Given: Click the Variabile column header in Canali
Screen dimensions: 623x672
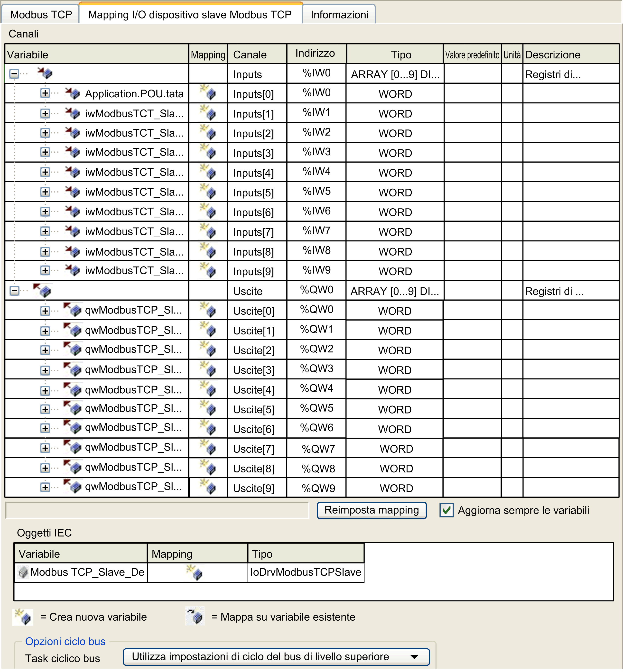Looking at the screenshot, I should coord(97,54).
